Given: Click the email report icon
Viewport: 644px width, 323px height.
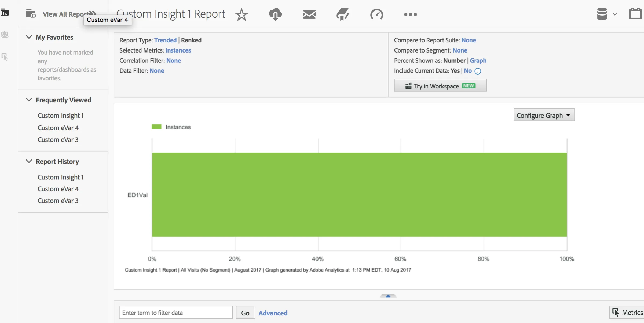Looking at the screenshot, I should pyautogui.click(x=309, y=14).
